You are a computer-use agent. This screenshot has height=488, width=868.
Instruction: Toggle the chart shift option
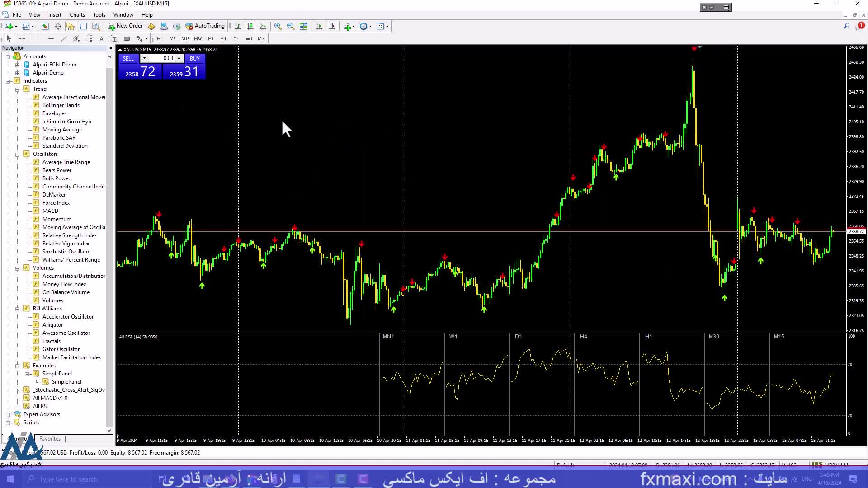pos(332,26)
